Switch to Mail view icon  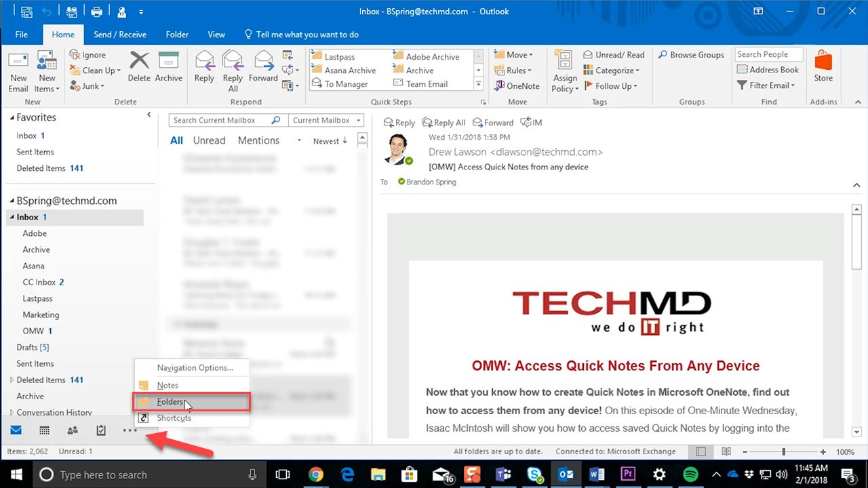tap(16, 430)
